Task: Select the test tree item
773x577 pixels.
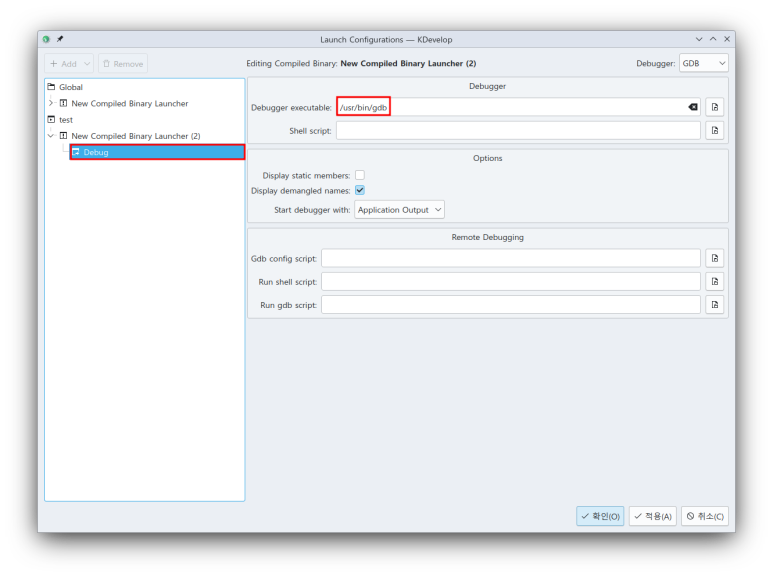Action: pos(66,119)
